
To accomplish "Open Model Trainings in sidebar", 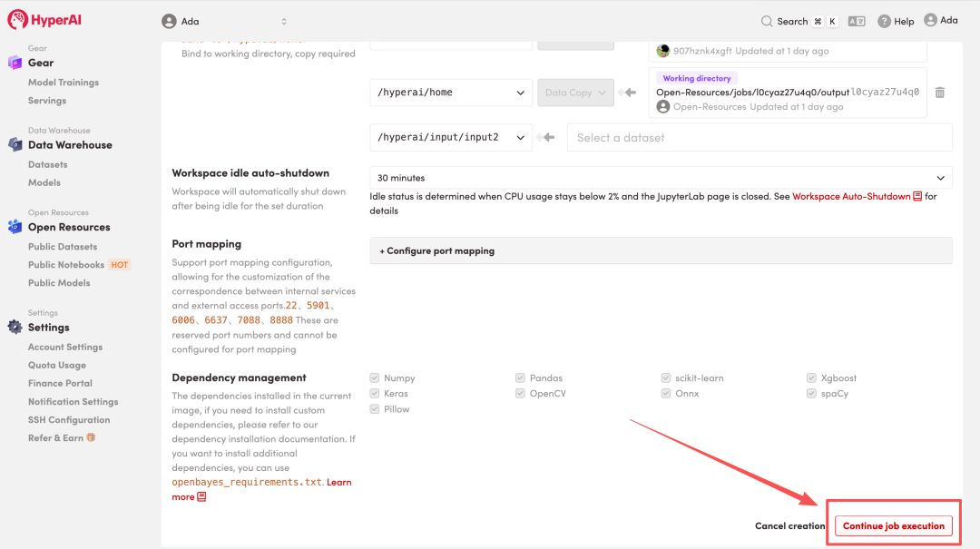I will (64, 82).
